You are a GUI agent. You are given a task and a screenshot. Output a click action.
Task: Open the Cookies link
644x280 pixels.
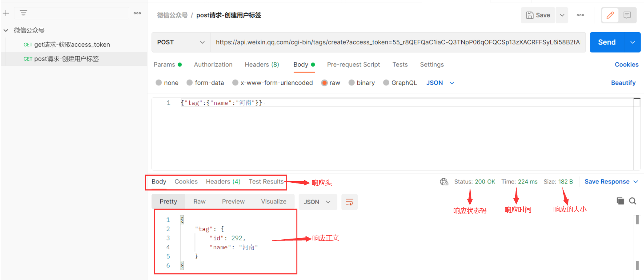(x=627, y=65)
